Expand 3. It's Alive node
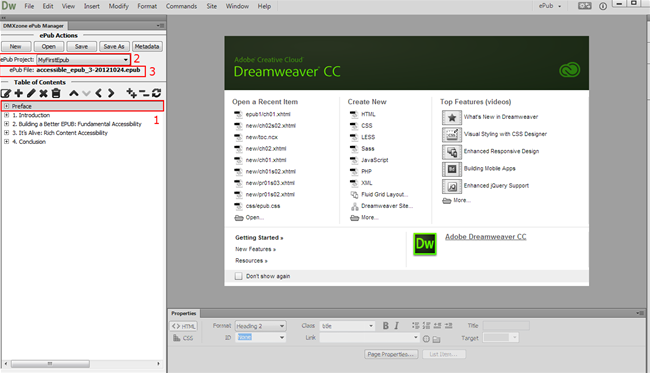The image size is (650, 373). [x=6, y=133]
